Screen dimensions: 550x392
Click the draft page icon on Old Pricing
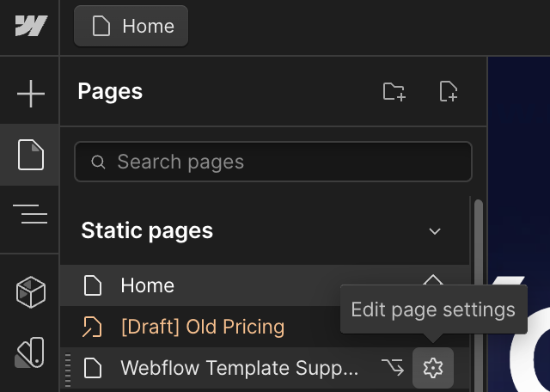92,327
